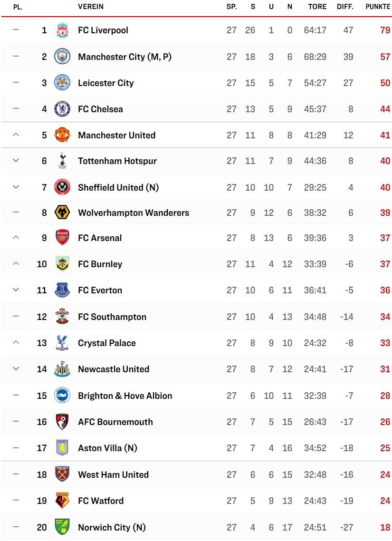This screenshot has height=541, width=392.
Task: Click the Norwich City canary crest
Action: point(62,527)
